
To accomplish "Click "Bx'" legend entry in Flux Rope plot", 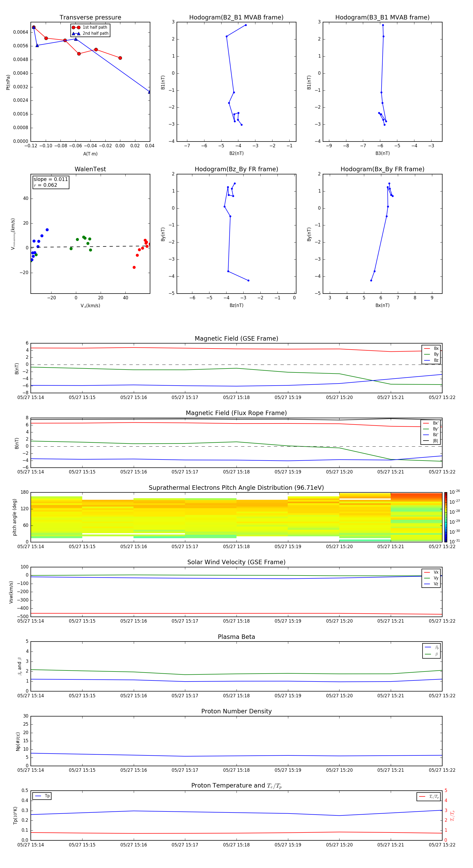I will pos(431,423).
